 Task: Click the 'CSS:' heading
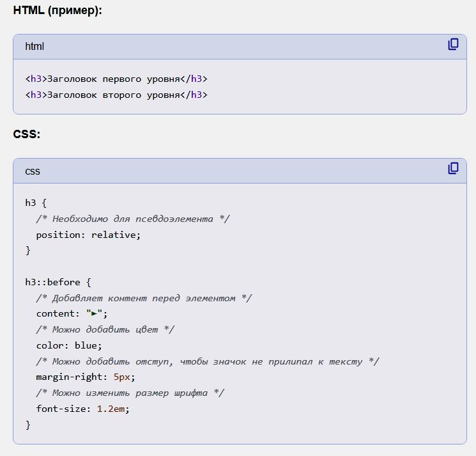27,134
